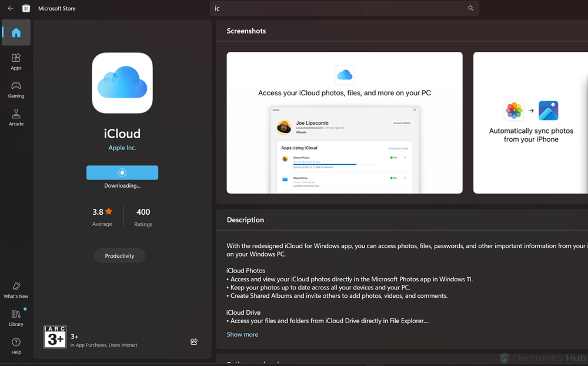Open Library in sidebar
588x366 pixels.
[x=16, y=318]
